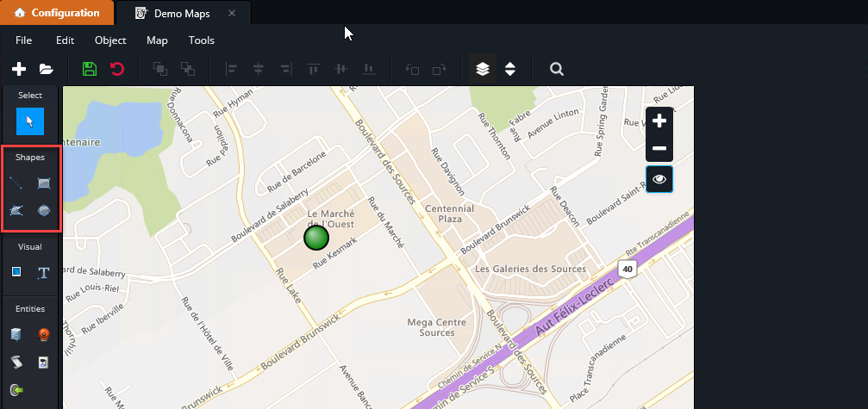The height and width of the screenshot is (409, 868).
Task: Select the pointer selection tool
Action: (30, 121)
